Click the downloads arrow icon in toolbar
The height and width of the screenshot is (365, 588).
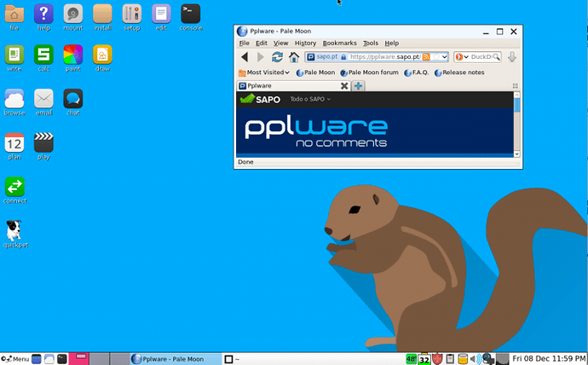pyautogui.click(x=512, y=57)
